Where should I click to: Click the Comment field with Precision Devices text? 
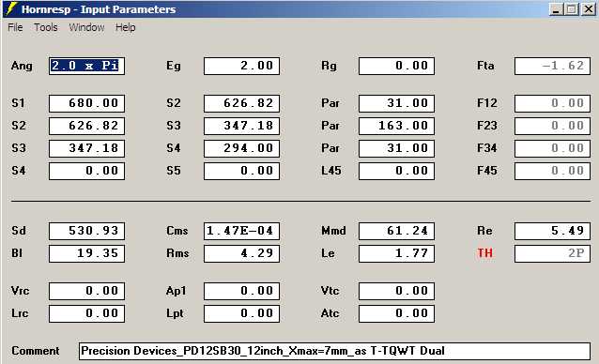(x=334, y=351)
